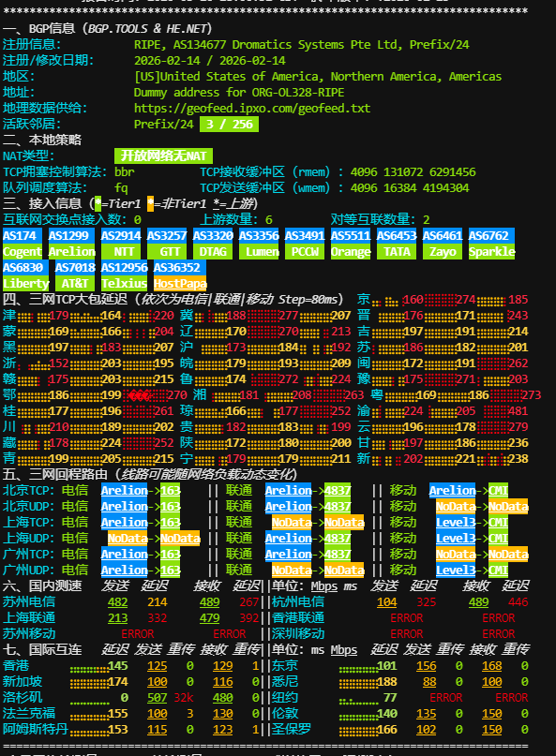Click the 东京 send speed 156

click(x=427, y=666)
